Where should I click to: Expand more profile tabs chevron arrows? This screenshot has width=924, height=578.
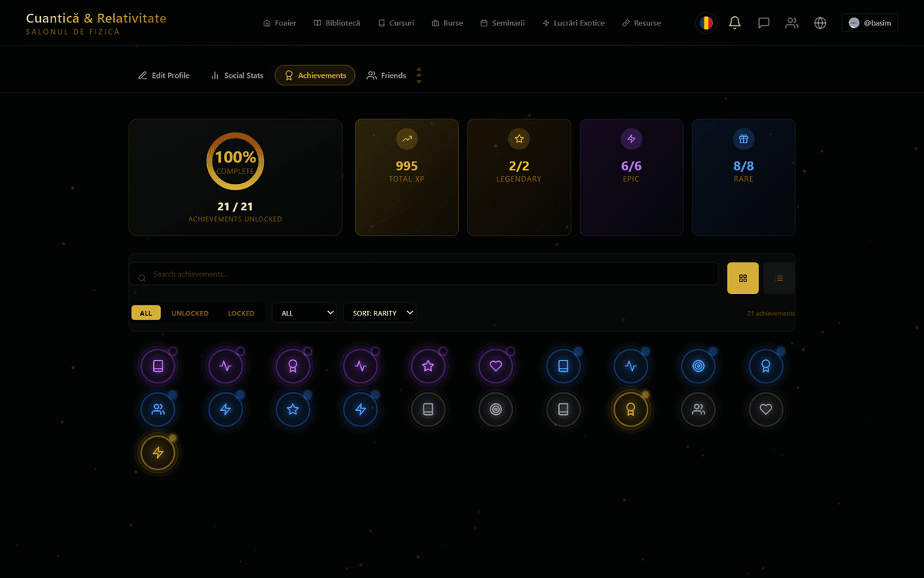pos(419,75)
